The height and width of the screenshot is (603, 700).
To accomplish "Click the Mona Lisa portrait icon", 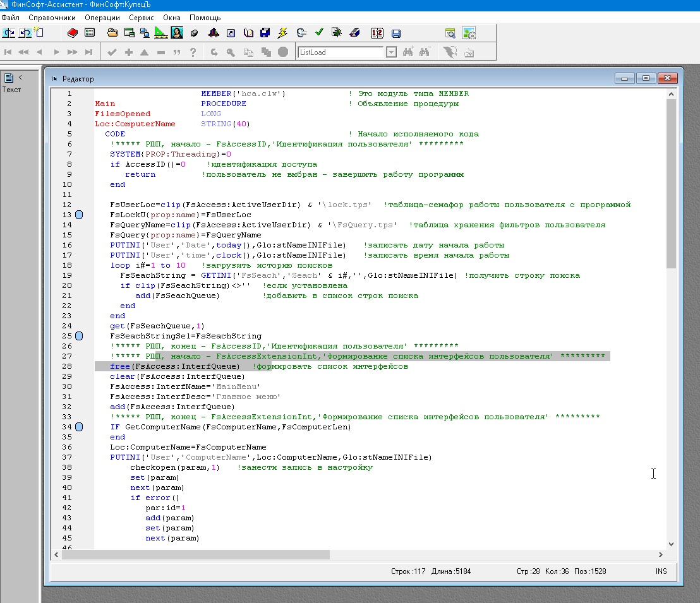I will click(x=177, y=33).
